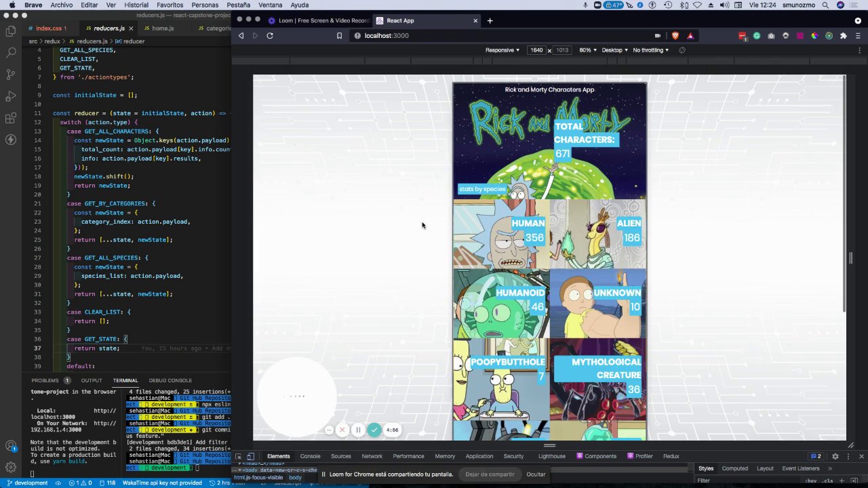Open the Run and Debug view
868x488 pixels.
11,96
